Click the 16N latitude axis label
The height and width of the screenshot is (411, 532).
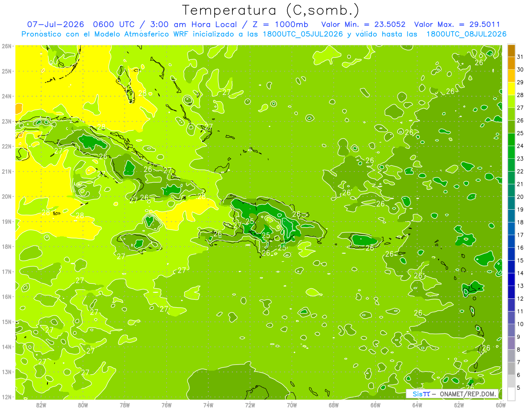pos(7,296)
